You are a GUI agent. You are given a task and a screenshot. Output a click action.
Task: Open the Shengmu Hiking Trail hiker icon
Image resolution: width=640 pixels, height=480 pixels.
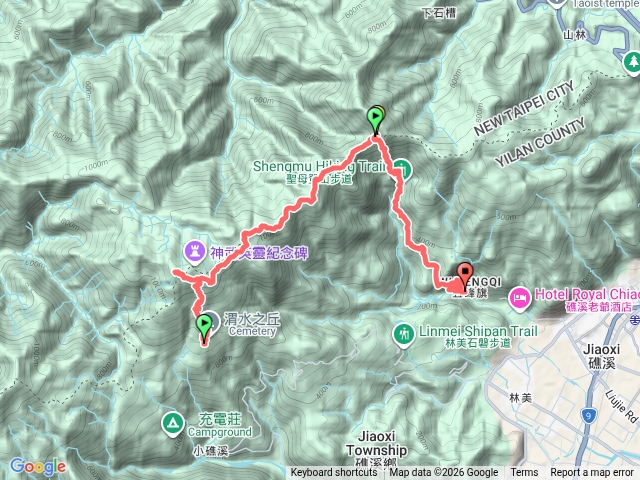403,169
